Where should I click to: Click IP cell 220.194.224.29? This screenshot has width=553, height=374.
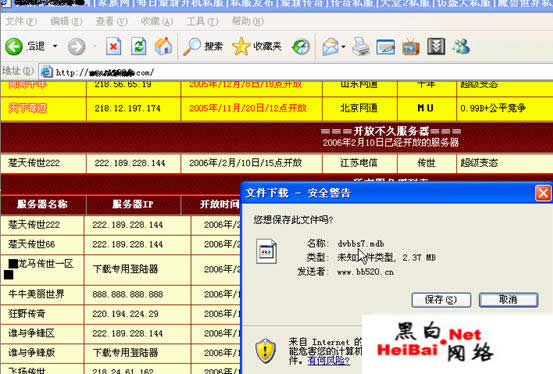[125, 314]
